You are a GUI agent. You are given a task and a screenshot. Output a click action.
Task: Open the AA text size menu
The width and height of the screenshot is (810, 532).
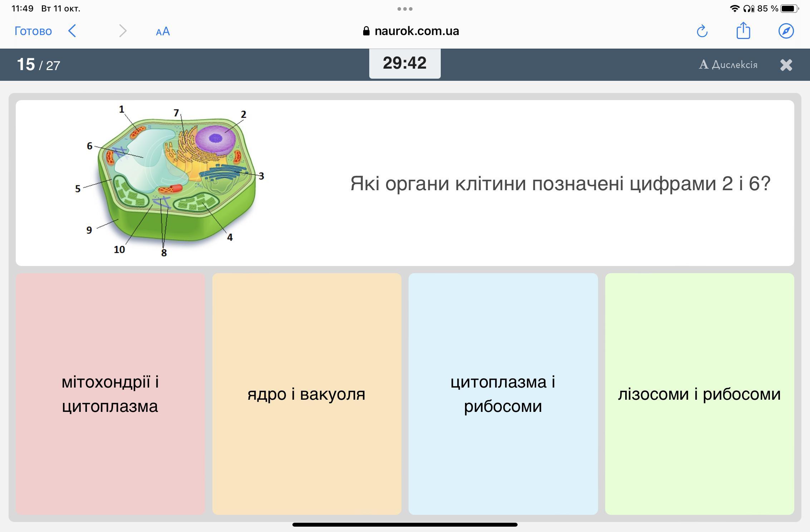(x=163, y=31)
